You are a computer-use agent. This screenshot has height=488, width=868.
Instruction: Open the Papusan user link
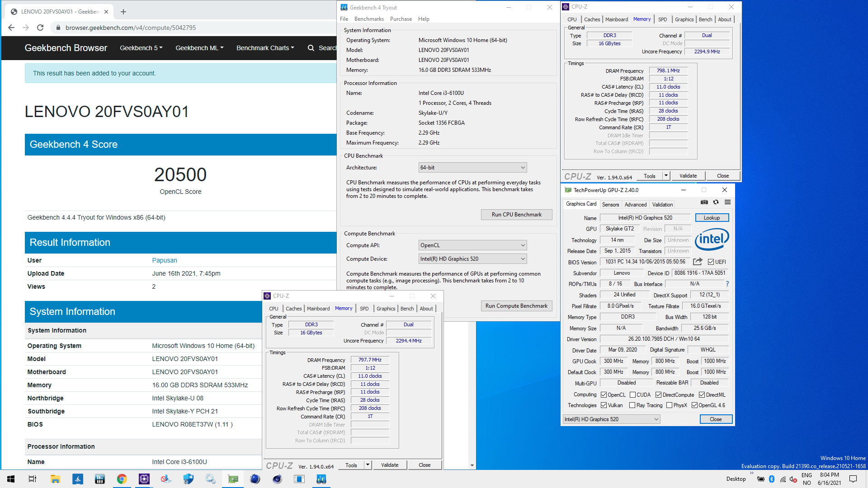point(165,260)
